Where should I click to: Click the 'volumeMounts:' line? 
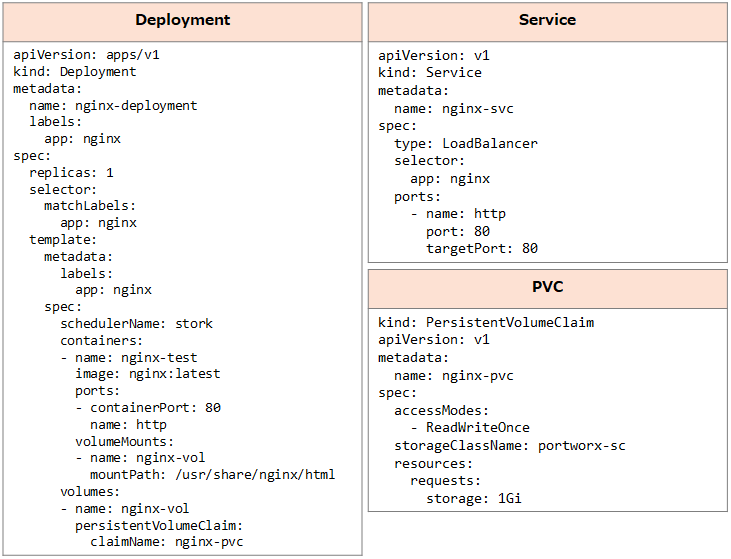(124, 442)
